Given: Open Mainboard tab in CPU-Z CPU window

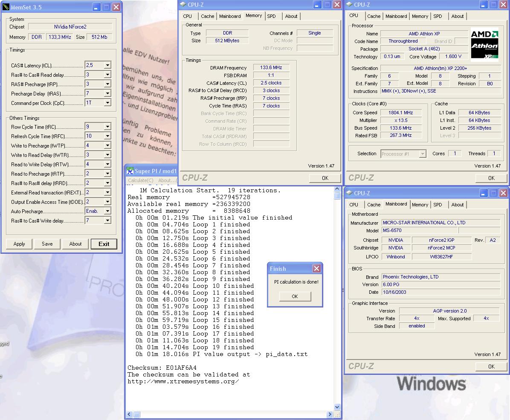Looking at the screenshot, I should [396, 16].
